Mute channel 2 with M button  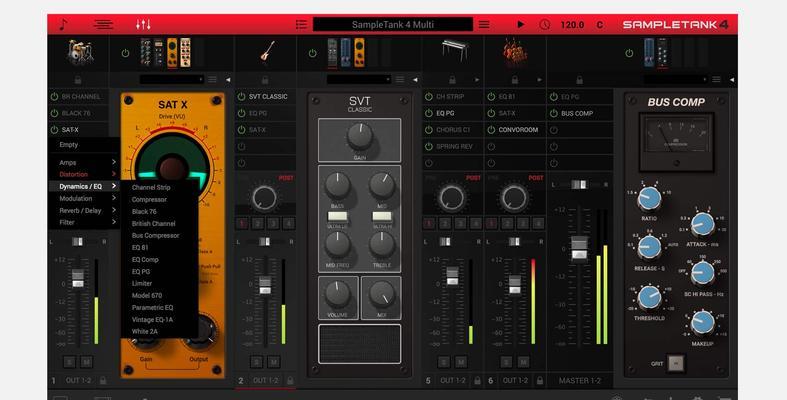click(274, 361)
